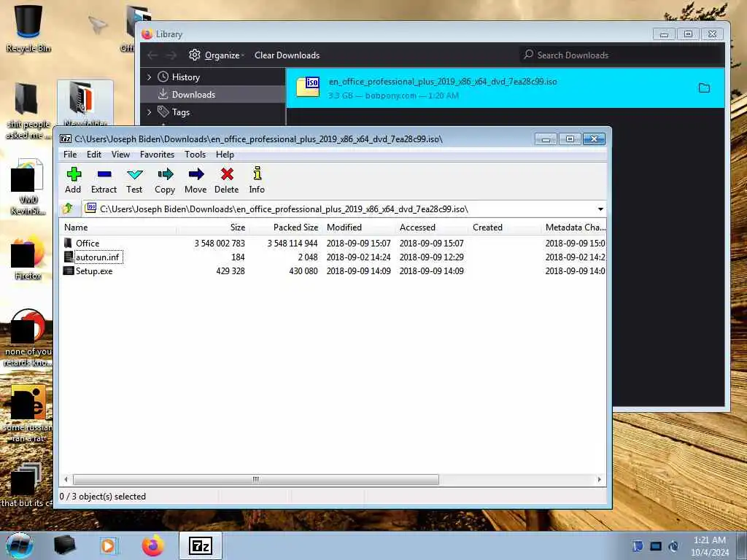Click the 7-Zip taskbar button
This screenshot has width=747, height=560.
[x=201, y=545]
